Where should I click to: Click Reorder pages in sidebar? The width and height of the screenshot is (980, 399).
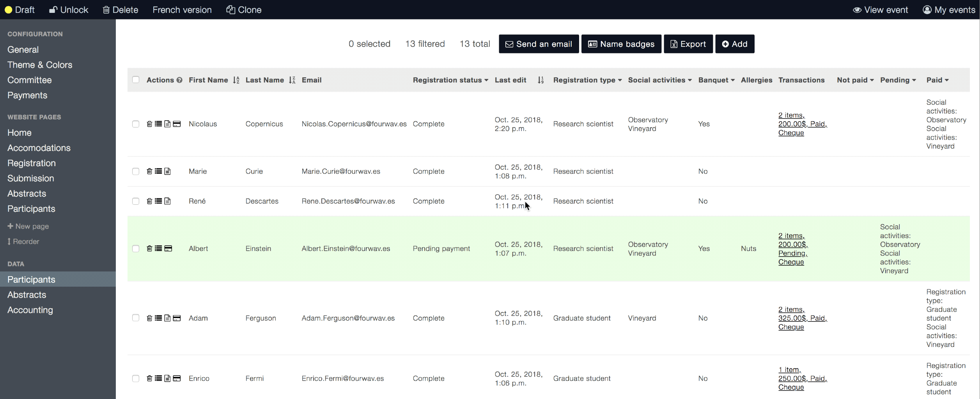click(23, 241)
